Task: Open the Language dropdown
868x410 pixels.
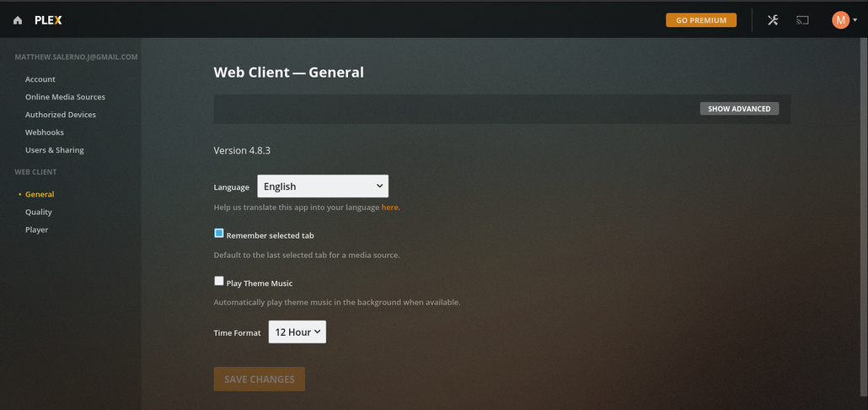Action: click(323, 186)
